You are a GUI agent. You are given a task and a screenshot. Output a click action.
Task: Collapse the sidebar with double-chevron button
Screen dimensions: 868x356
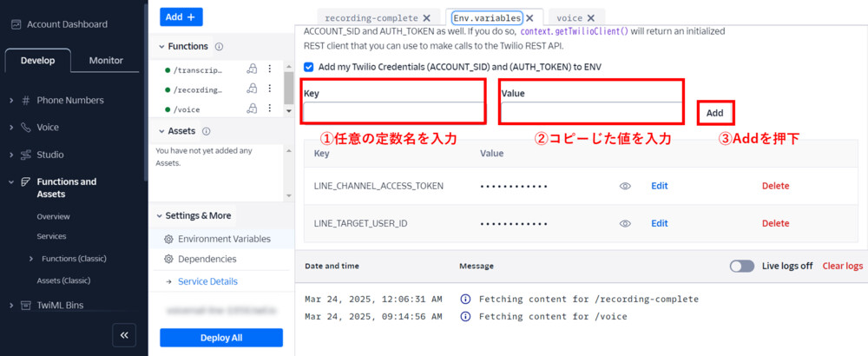point(124,335)
